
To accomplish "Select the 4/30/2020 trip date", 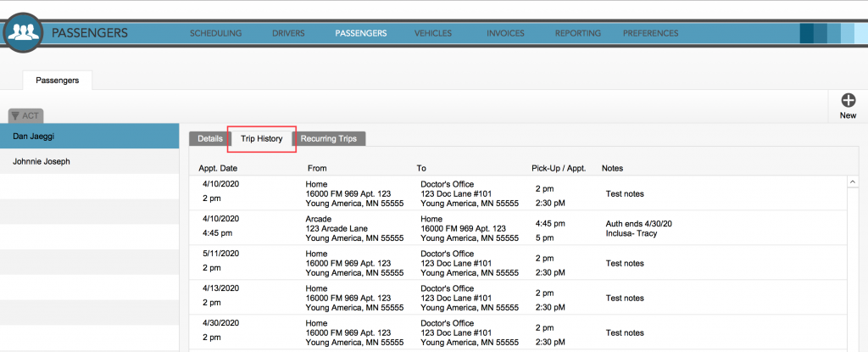I will pos(220,322).
